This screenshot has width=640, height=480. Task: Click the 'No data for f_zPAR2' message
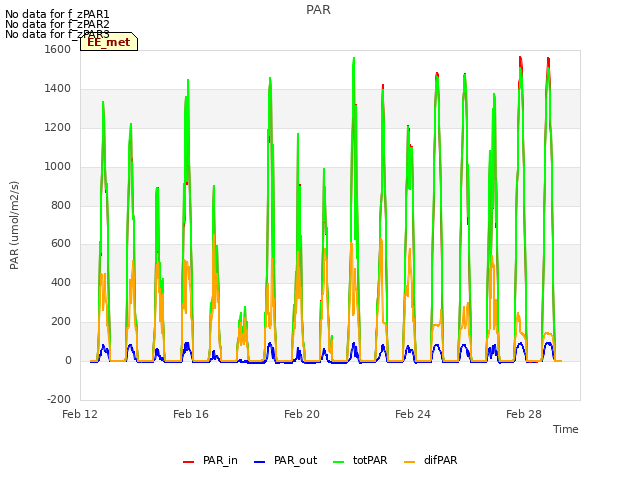(x=57, y=24)
